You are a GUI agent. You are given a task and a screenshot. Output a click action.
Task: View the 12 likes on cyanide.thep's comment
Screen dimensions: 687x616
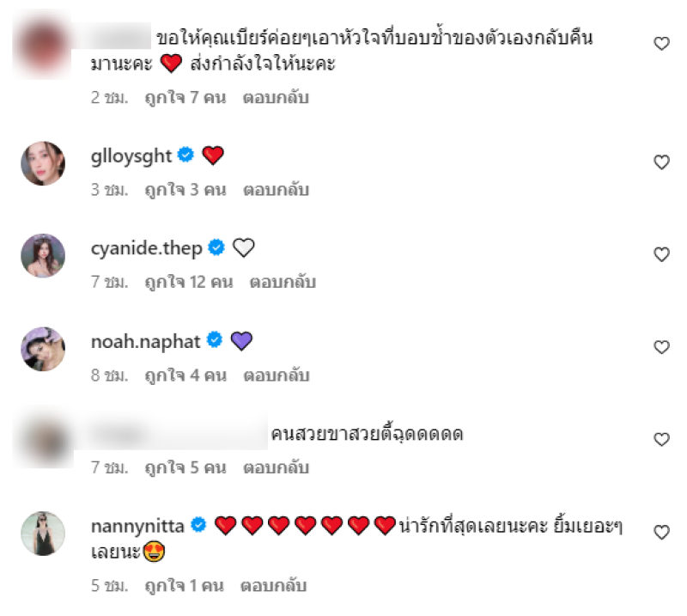click(189, 282)
